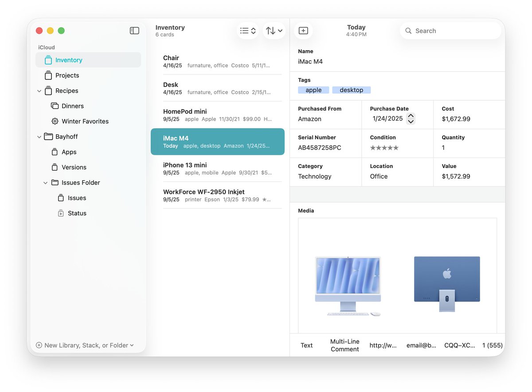Screen dimensions: 532x392
Task: Collapse the Recipes stack disclosure arrow
Action: [x=39, y=91]
